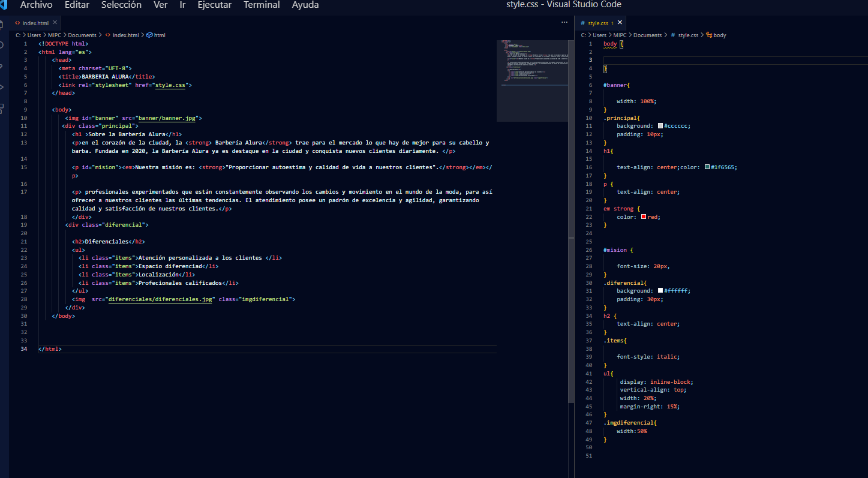Click 'Atención personalizada a los clientes' list item

click(x=200, y=258)
